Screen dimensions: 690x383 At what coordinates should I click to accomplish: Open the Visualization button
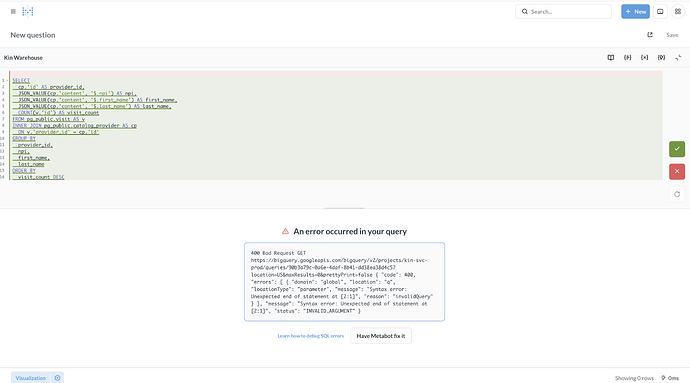[30, 378]
